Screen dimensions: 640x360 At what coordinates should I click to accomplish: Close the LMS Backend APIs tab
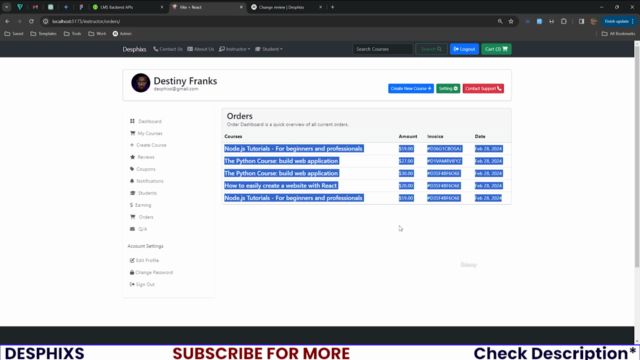pos(162,7)
